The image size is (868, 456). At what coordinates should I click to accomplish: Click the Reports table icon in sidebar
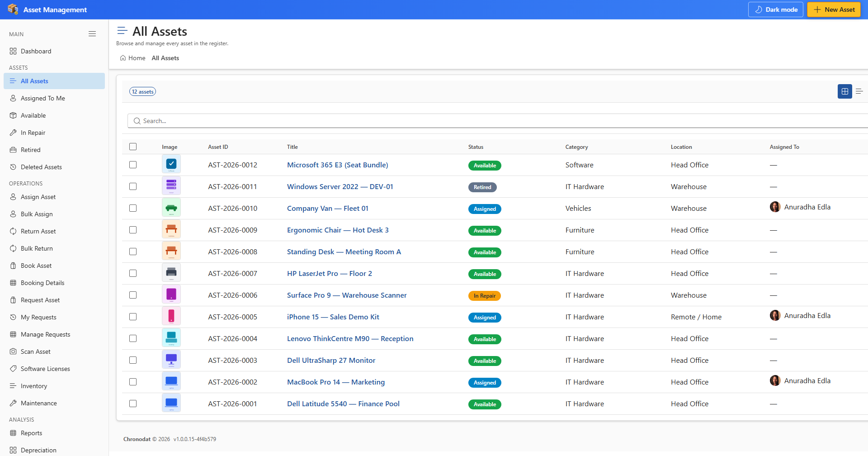[x=13, y=433]
